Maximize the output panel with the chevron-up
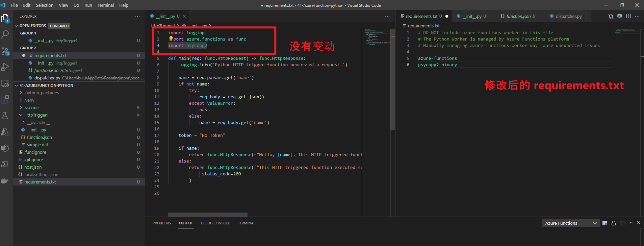644x246 pixels. click(631, 223)
